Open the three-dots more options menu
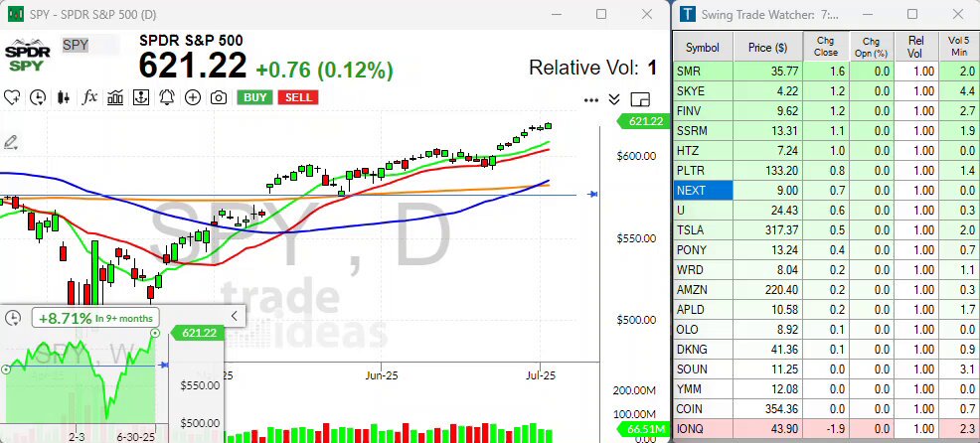Image resolution: width=980 pixels, height=443 pixels. tap(591, 100)
